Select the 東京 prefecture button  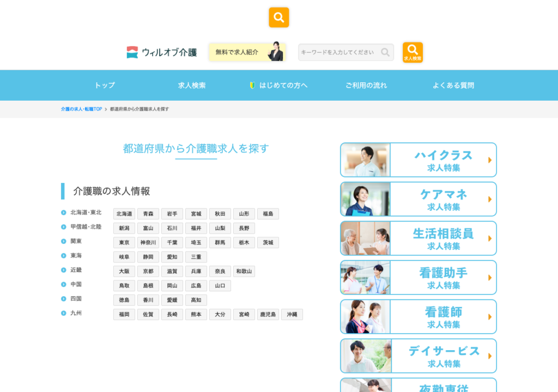pyautogui.click(x=124, y=243)
